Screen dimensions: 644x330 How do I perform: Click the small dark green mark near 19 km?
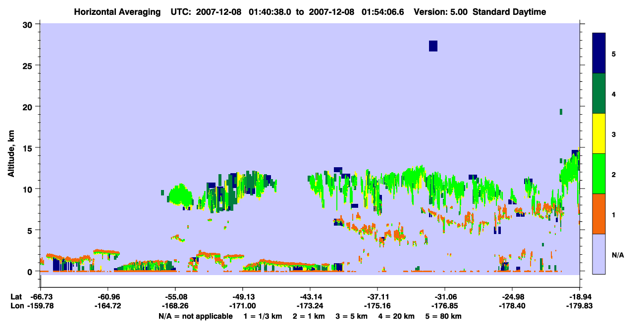point(561,112)
